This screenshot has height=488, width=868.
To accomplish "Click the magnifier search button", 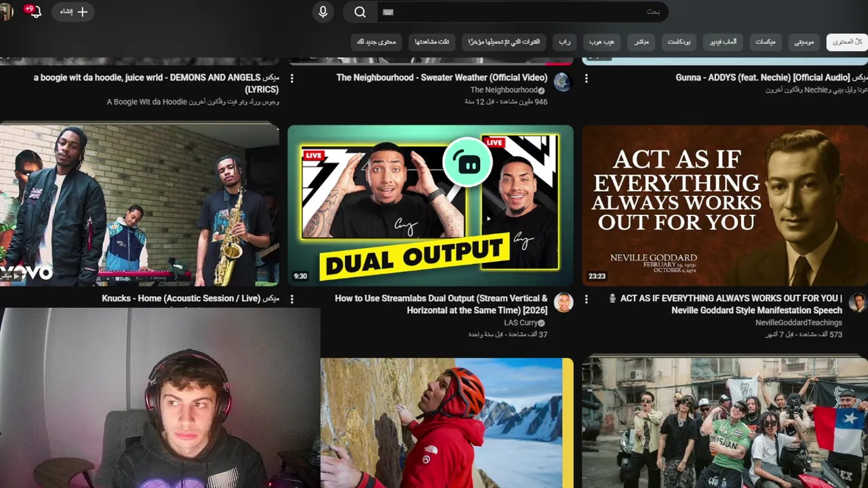I will (360, 12).
